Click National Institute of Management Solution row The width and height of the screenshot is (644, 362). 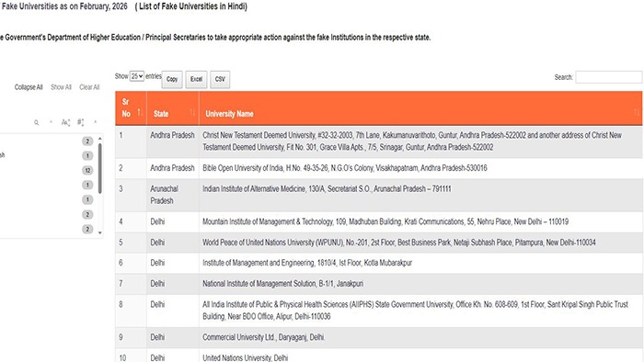coord(379,284)
